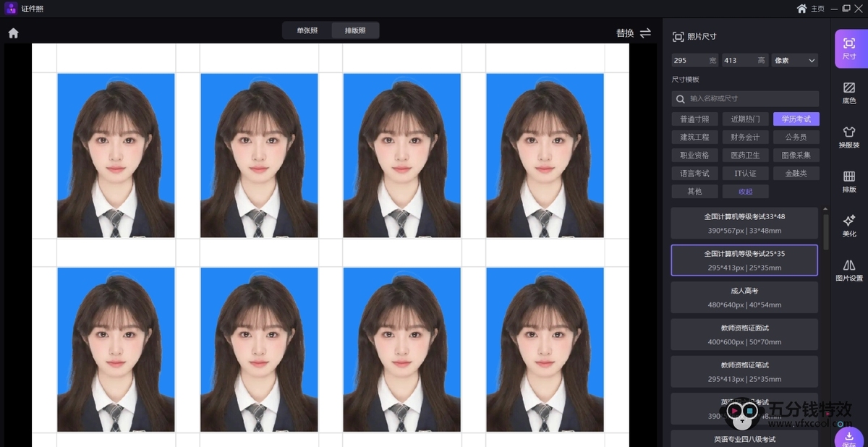Click the 高 height field showing 413
868x447 pixels.
745,60
